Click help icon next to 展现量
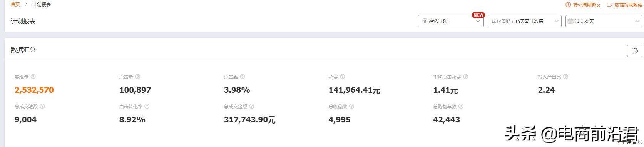The width and height of the screenshot is (644, 147). [33, 77]
